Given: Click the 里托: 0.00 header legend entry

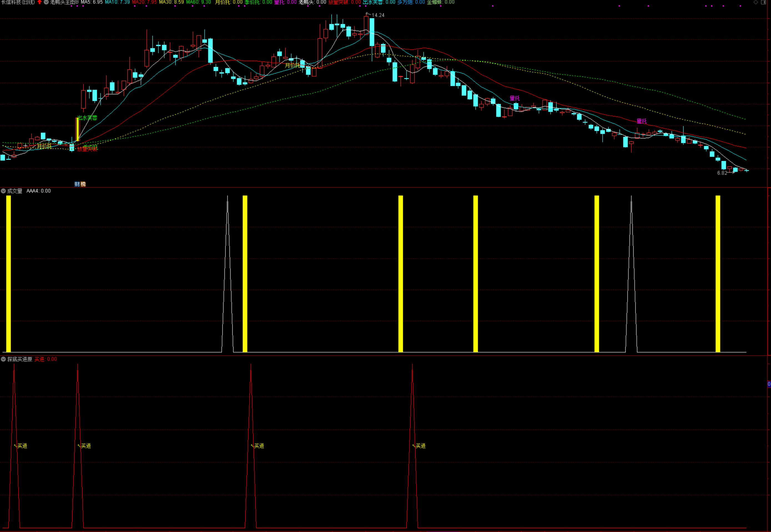Looking at the screenshot, I should pyautogui.click(x=285, y=2).
